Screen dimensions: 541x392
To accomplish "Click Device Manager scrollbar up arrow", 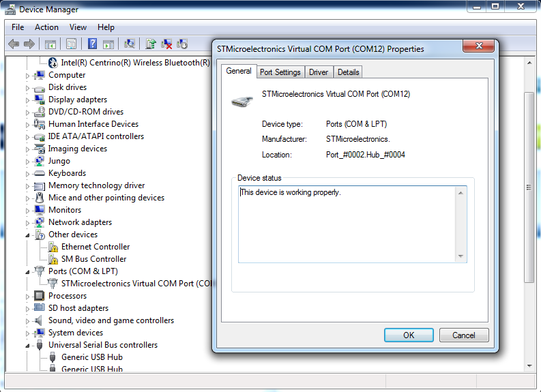I will click(x=529, y=63).
